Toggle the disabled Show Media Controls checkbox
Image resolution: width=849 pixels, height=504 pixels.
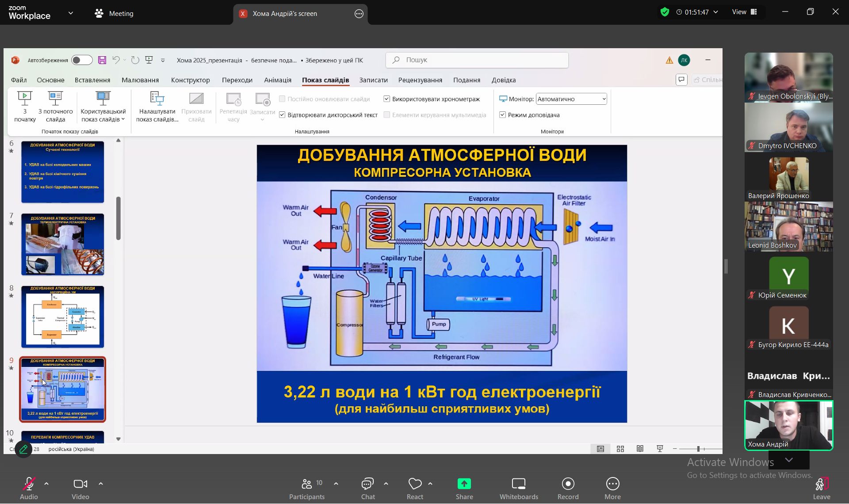[x=386, y=115]
